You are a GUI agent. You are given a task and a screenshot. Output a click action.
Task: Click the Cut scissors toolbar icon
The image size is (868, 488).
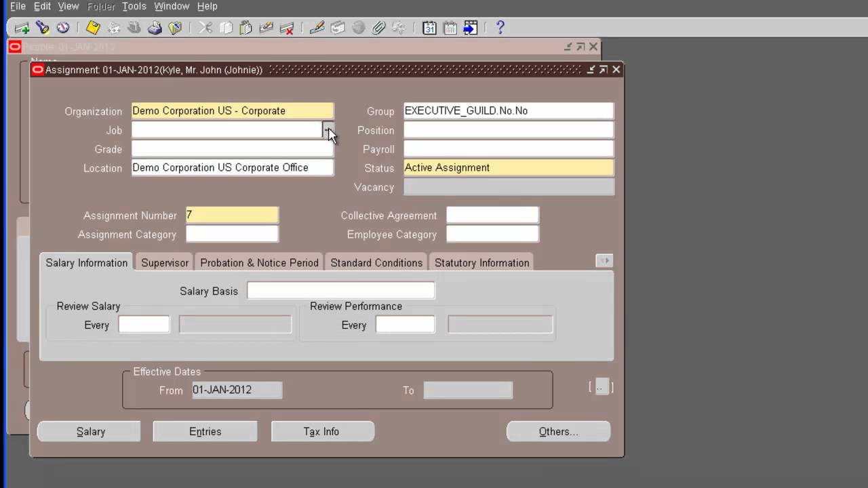coord(205,28)
